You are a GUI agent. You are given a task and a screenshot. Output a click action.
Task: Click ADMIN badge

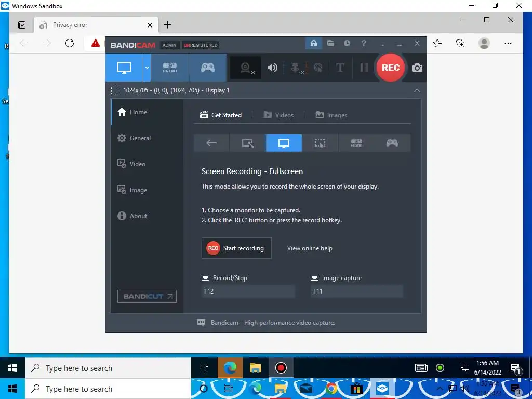point(169,45)
